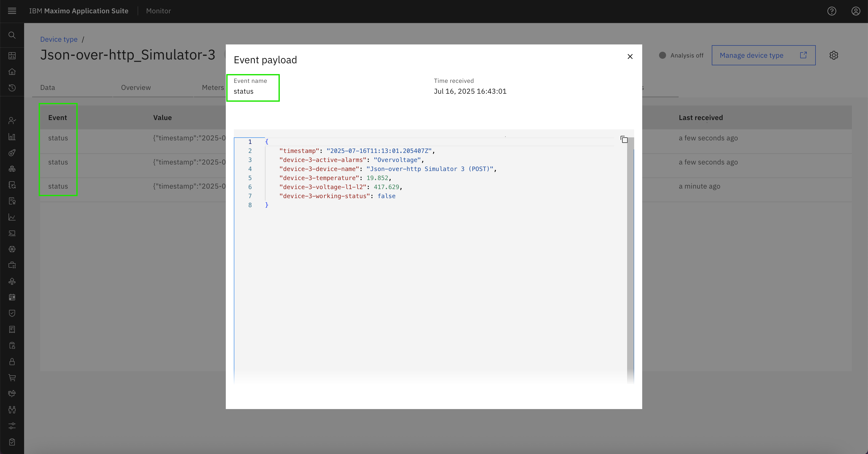Switch to the Overview tab
The image size is (868, 454).
[x=136, y=88]
